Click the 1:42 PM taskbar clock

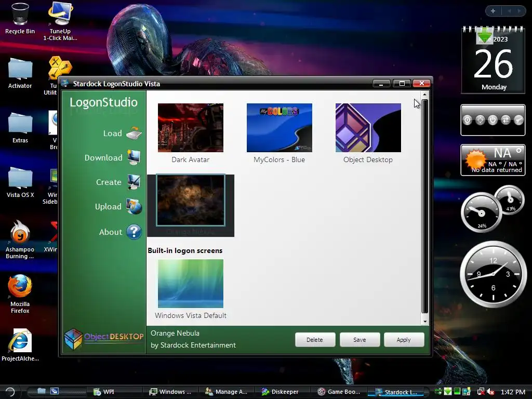(513, 392)
